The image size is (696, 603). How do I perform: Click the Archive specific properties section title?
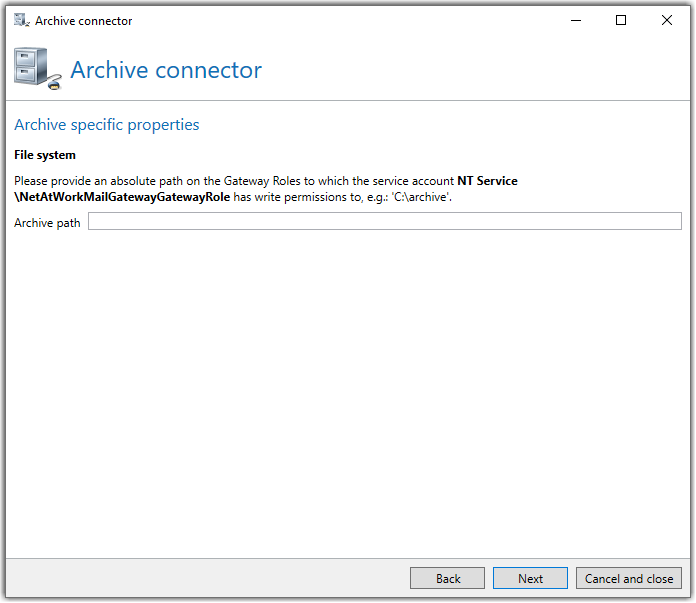pyautogui.click(x=107, y=125)
